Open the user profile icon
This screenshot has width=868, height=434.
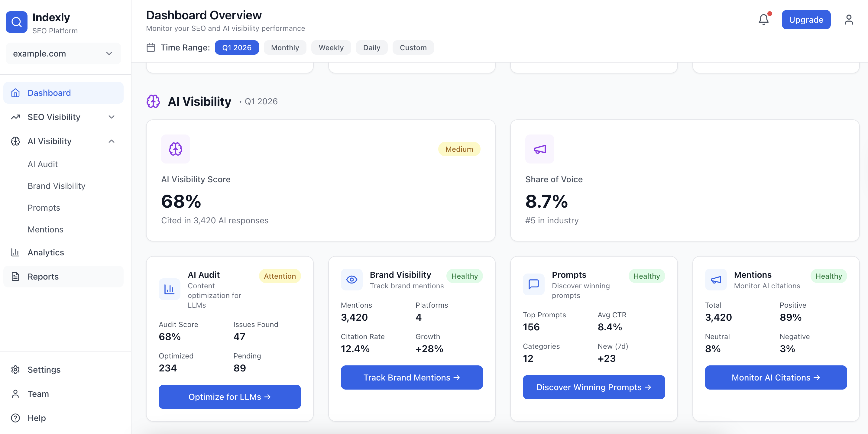(848, 20)
